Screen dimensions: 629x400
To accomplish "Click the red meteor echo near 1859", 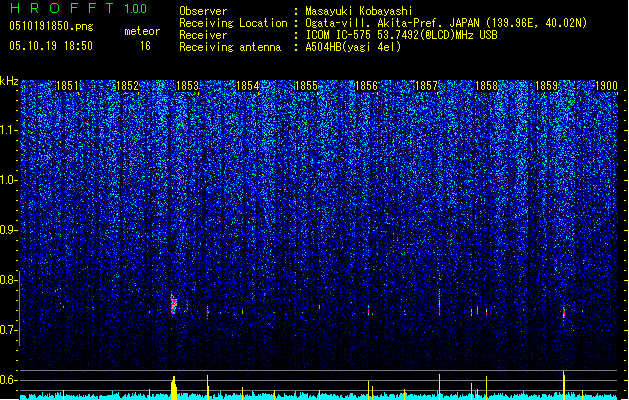I will (564, 313).
